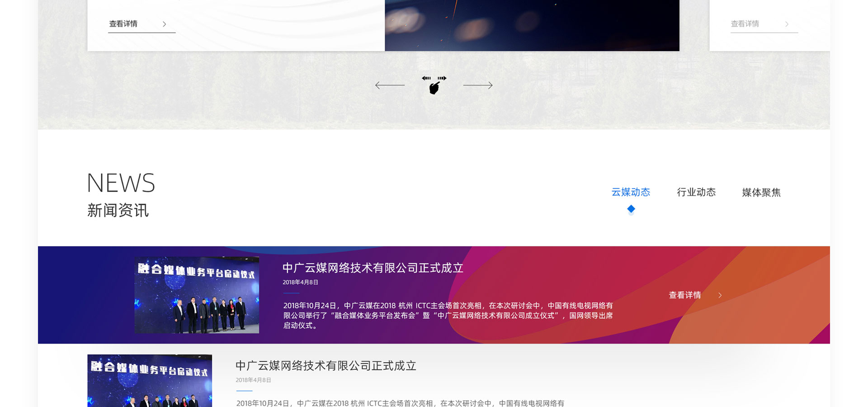
Task: Click the right arrow of the carousel
Action: [478, 85]
